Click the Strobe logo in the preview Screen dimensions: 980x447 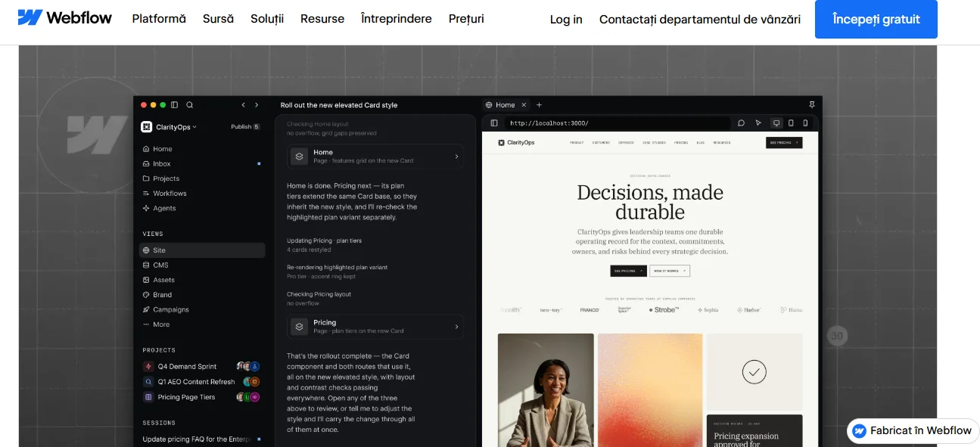click(664, 310)
